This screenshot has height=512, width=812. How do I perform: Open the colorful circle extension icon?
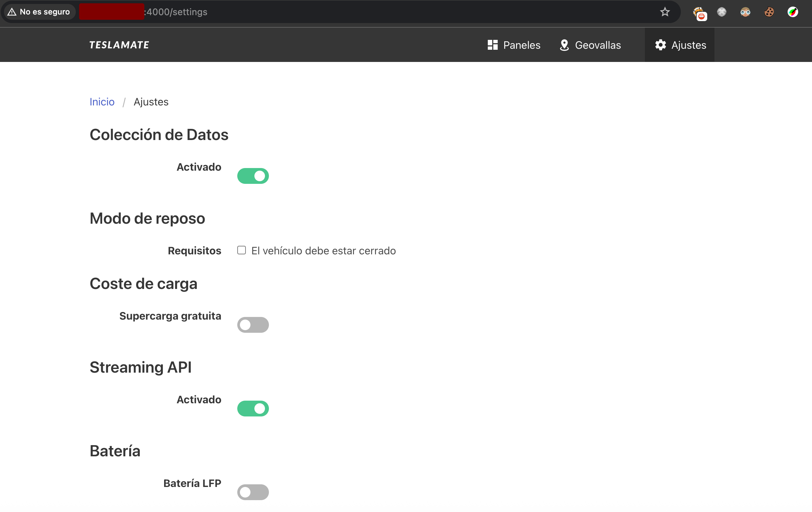(x=793, y=12)
